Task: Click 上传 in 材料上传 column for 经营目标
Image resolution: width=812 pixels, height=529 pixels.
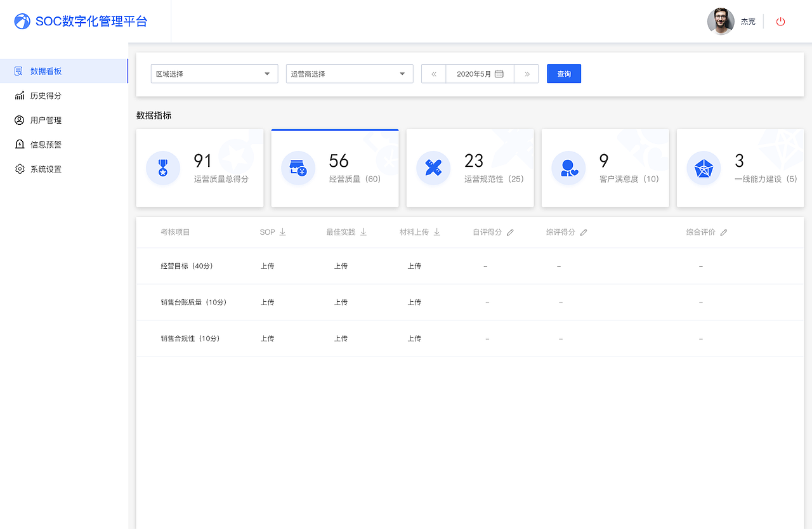Action: click(414, 266)
